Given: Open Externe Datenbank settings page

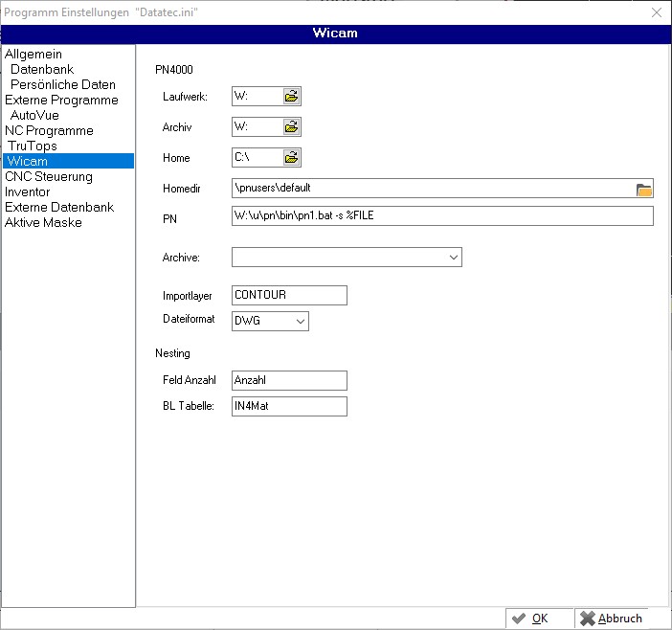Looking at the screenshot, I should pos(59,208).
